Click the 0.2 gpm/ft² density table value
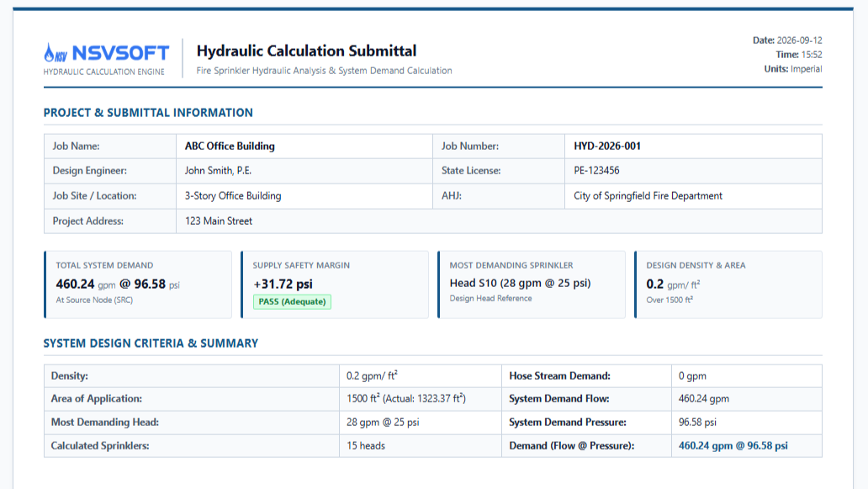 [372, 376]
